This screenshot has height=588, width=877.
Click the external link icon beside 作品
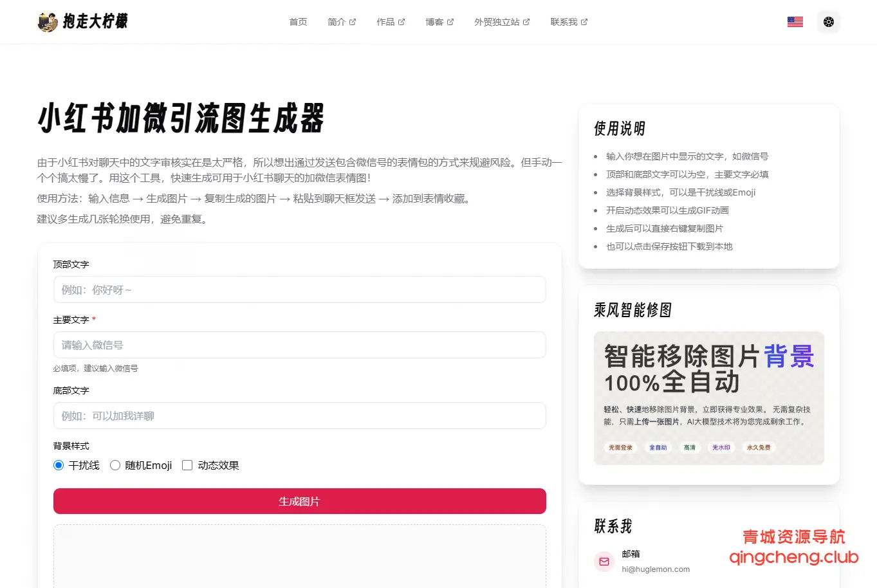click(402, 21)
